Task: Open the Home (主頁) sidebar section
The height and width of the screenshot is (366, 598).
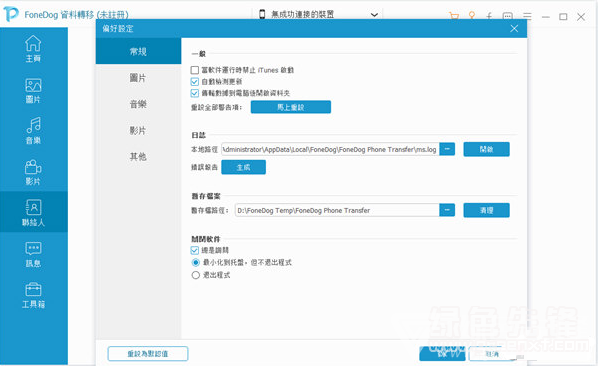Action: pyautogui.click(x=34, y=48)
